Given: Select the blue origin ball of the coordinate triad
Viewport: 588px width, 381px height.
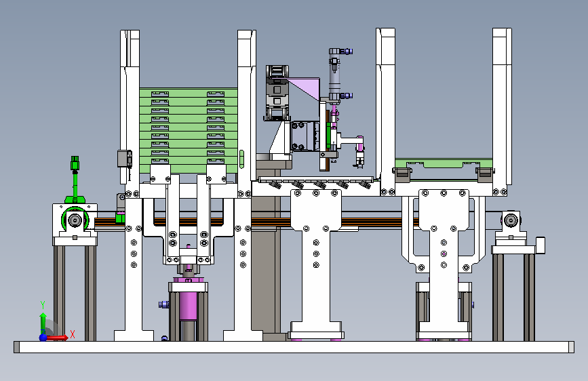Looking at the screenshot, I should [43, 338].
